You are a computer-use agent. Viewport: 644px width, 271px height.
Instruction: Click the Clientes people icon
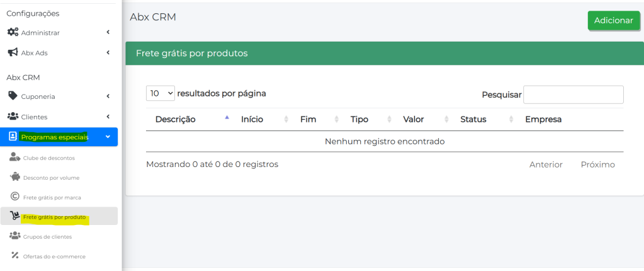[13, 116]
